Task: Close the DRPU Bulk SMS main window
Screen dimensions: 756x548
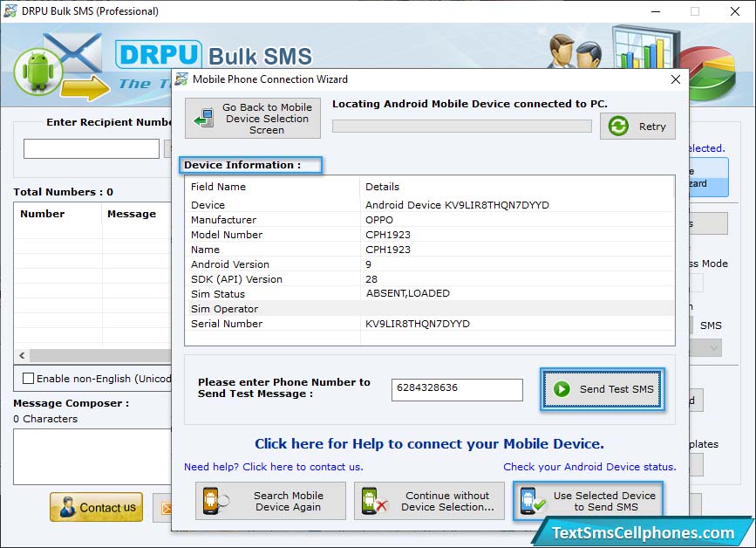Action: pyautogui.click(x=735, y=11)
